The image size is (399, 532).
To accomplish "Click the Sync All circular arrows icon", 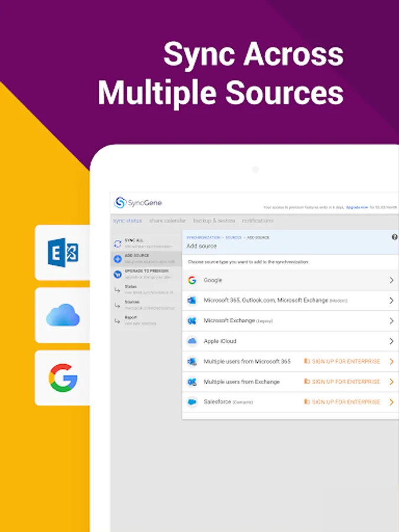I will click(118, 244).
